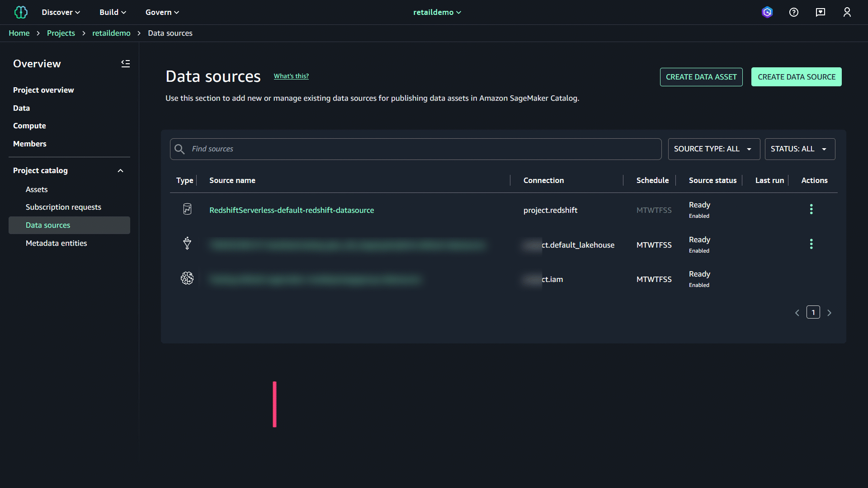Click the SageMaker logo icon

[21, 12]
